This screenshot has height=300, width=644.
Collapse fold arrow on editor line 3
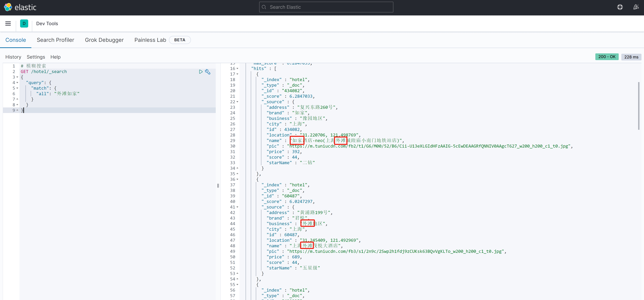click(x=17, y=77)
